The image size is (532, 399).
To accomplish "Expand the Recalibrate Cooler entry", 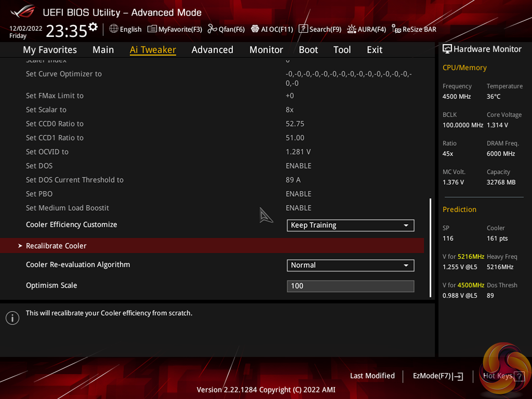I will pyautogui.click(x=56, y=246).
